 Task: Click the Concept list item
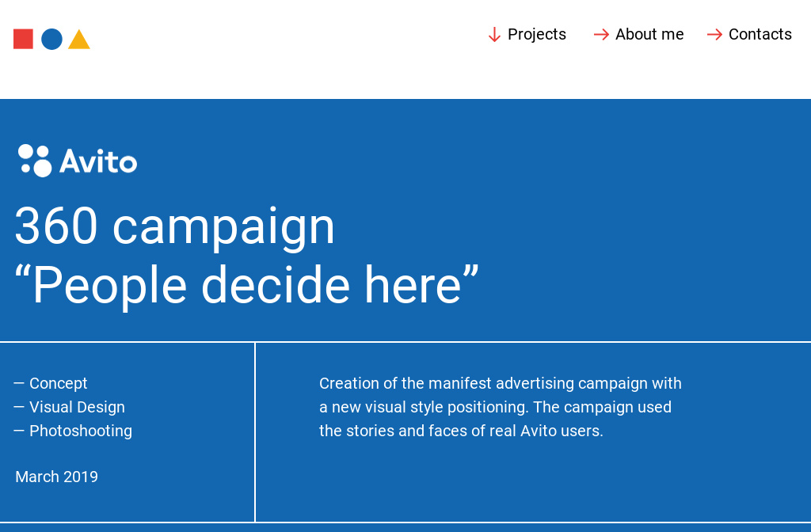(59, 383)
